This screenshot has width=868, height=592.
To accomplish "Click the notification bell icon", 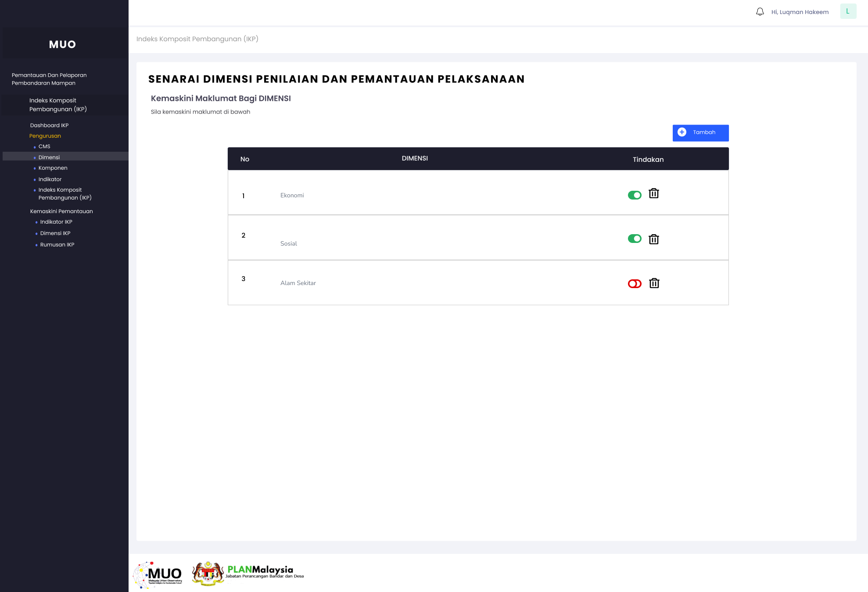I will pos(760,12).
